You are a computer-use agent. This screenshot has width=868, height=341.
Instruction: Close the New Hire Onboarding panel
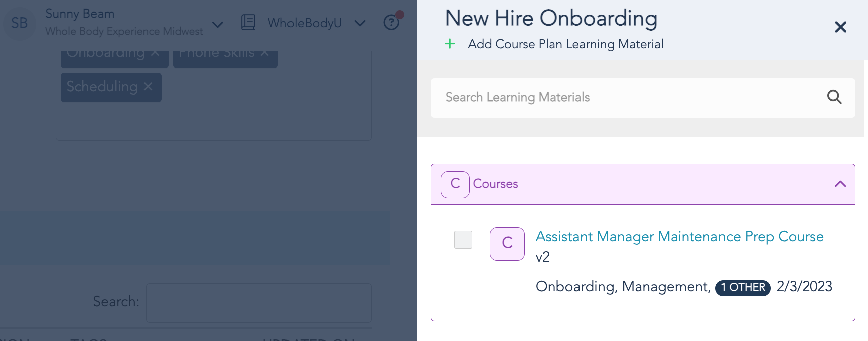click(x=840, y=27)
